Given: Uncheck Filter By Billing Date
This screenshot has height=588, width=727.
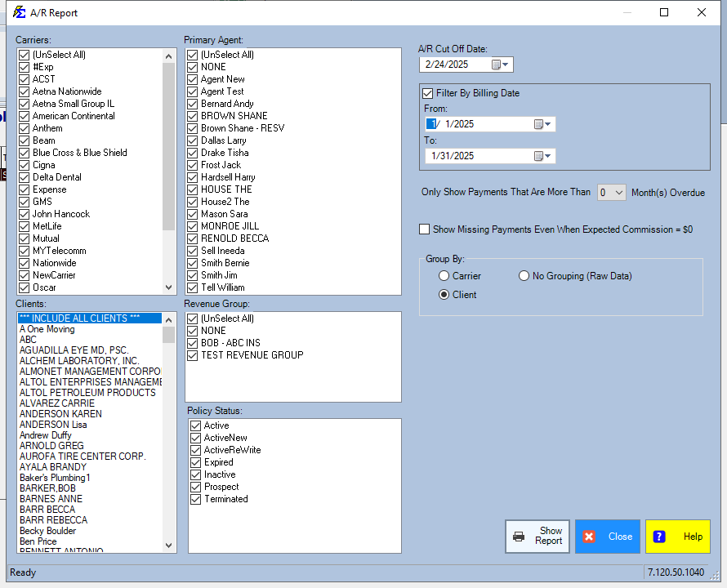Looking at the screenshot, I should coord(428,92).
